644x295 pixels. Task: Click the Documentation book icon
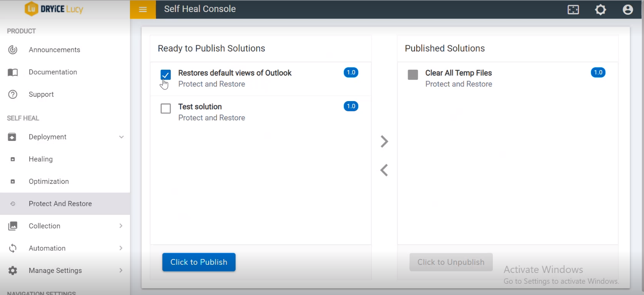(x=13, y=72)
